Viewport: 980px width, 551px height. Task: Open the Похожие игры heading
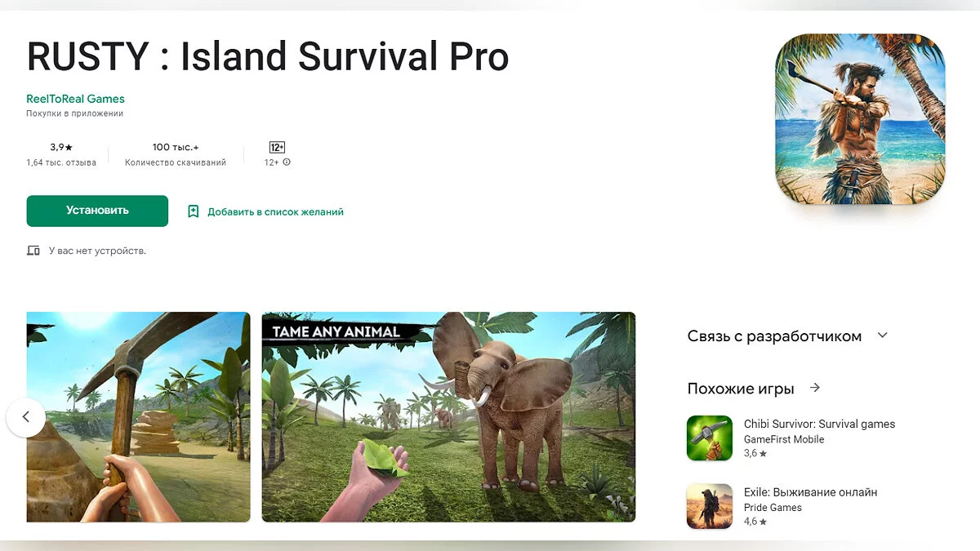(741, 389)
